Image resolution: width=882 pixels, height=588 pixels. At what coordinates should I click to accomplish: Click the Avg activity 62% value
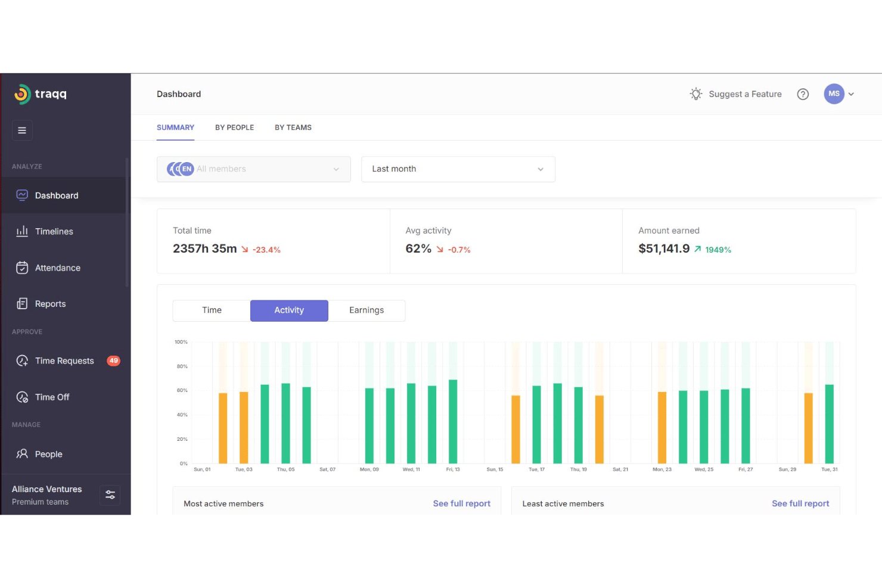tap(418, 249)
